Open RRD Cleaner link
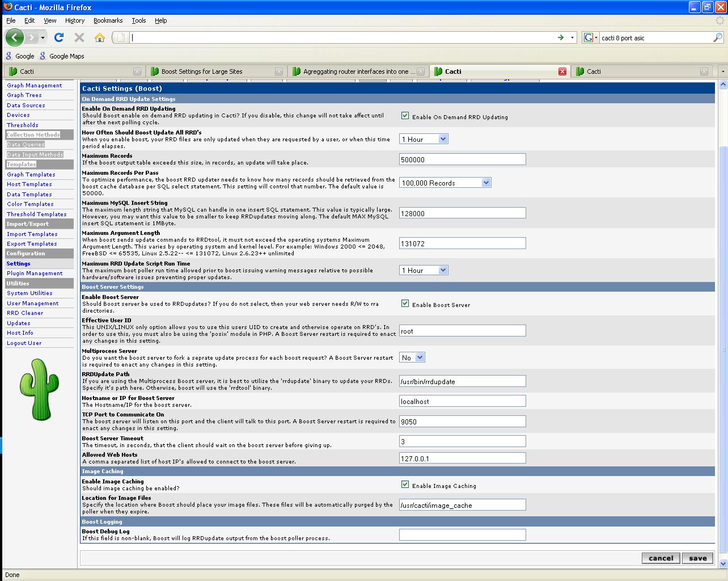Screen dimensions: 728x581 point(25,313)
